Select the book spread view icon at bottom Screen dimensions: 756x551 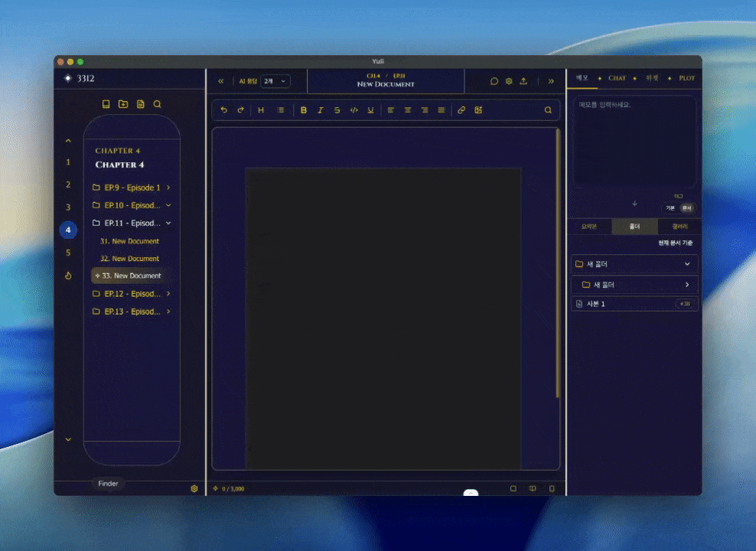(533, 488)
